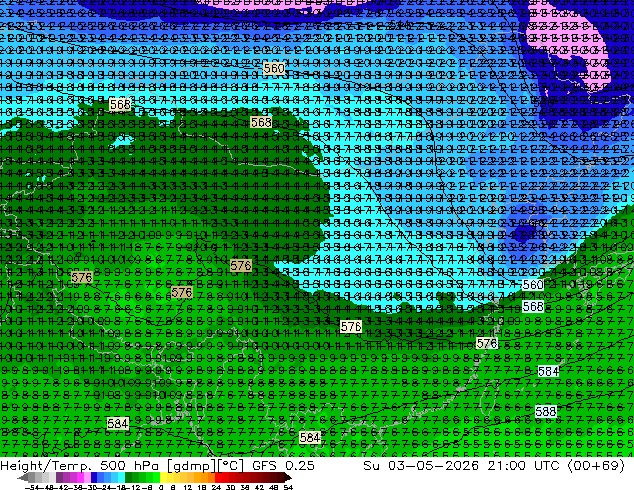Pick the dark green swatch at -18
Screen dimensions: 634x490
click(129, 478)
